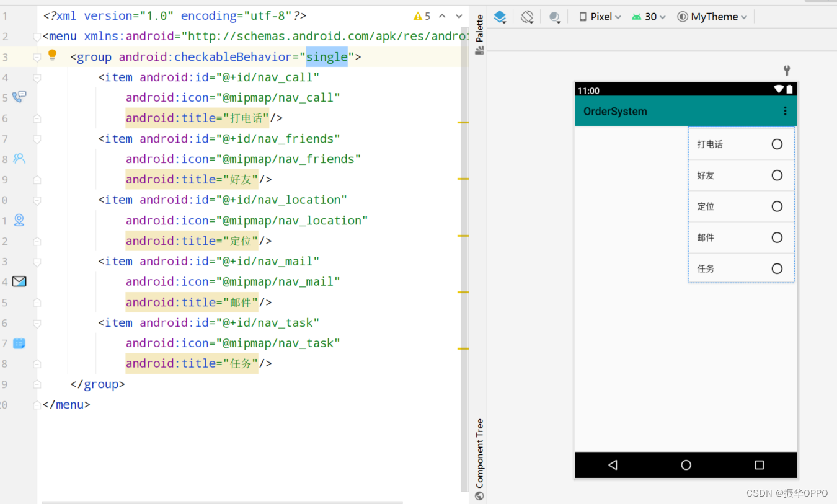This screenshot has height=504, width=837.
Task: Click the nav_friends people gutter icon
Action: coord(19,158)
